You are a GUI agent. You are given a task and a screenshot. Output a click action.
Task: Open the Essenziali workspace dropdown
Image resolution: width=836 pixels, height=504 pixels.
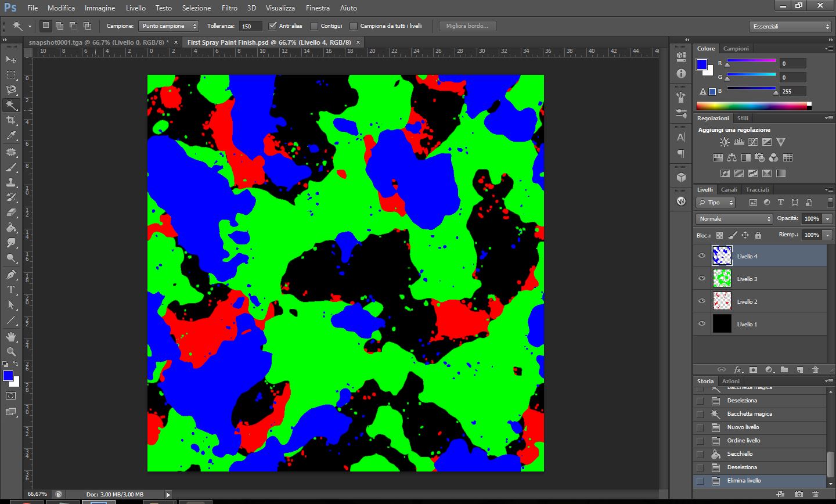pos(790,26)
